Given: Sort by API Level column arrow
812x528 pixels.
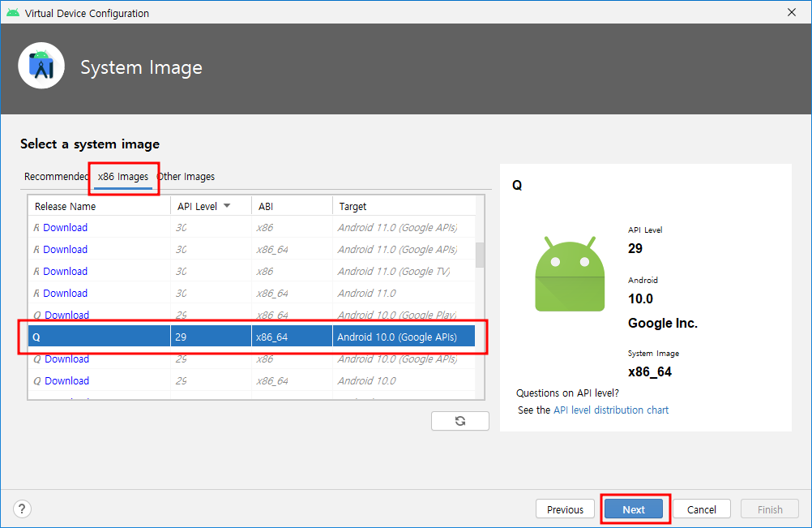Looking at the screenshot, I should [227, 206].
